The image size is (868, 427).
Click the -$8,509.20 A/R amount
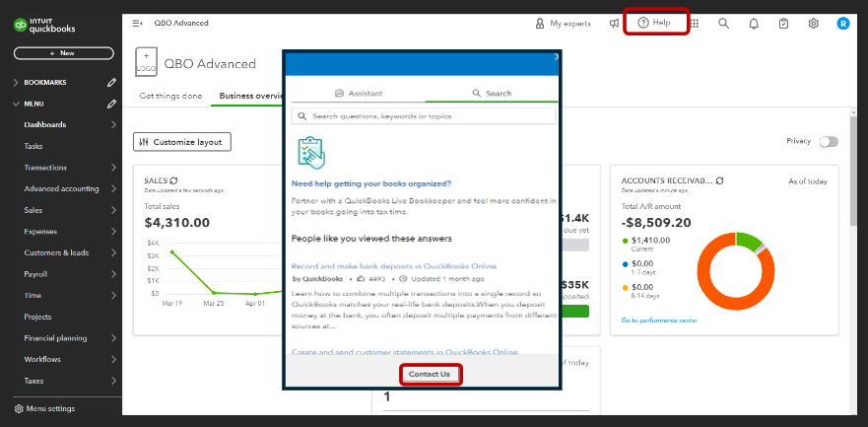pos(656,223)
